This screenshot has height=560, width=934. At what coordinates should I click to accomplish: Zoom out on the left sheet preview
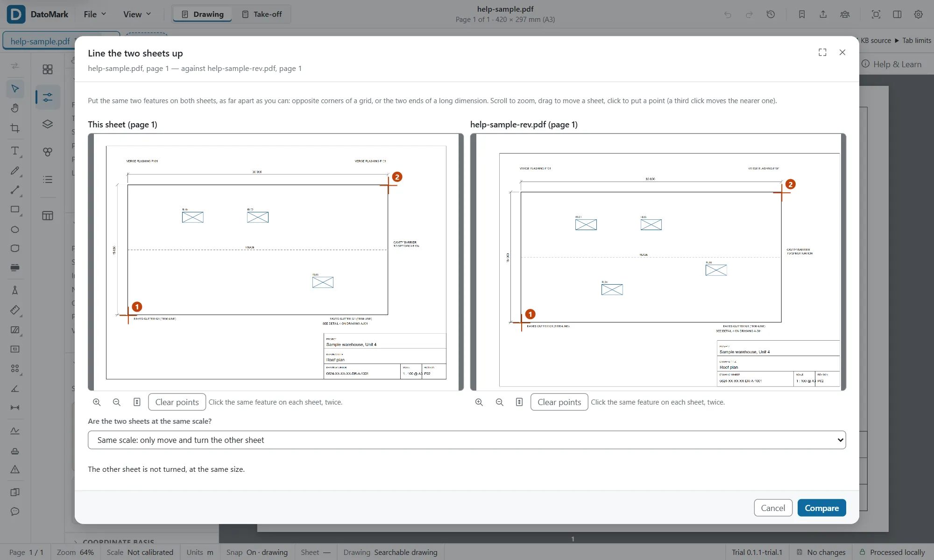tap(117, 402)
